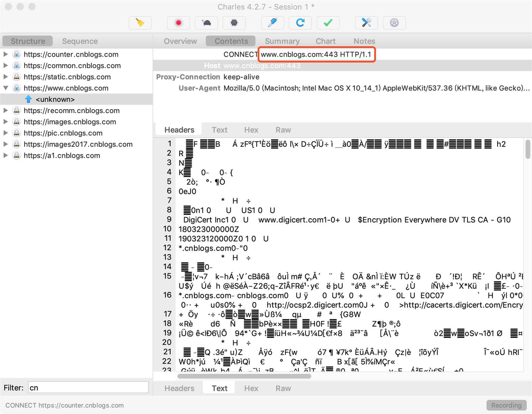Expand the a1.cnblogs.com host node
Screen dimensions: 532x414
pos(6,156)
